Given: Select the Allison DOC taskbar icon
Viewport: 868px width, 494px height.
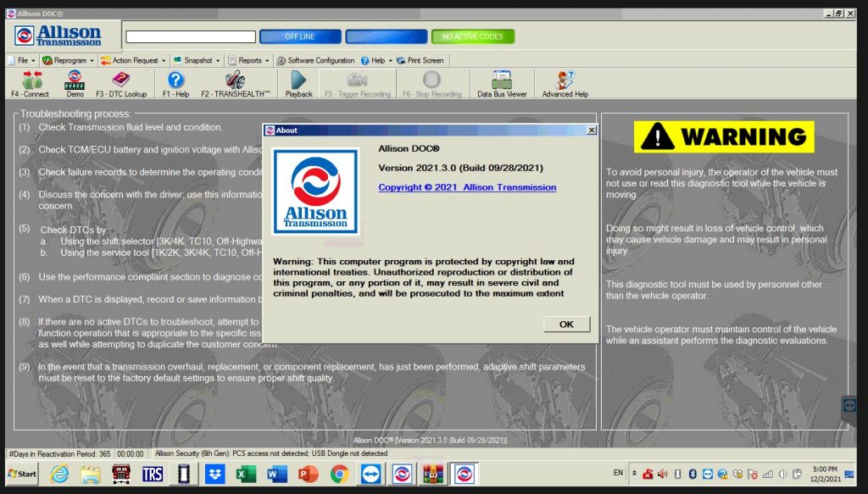Looking at the screenshot, I should click(x=465, y=475).
